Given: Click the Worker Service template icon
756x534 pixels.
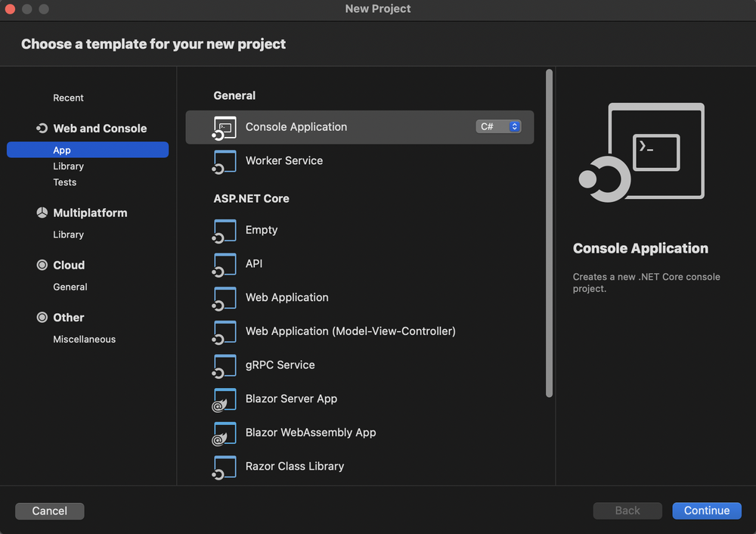Looking at the screenshot, I should pos(225,161).
